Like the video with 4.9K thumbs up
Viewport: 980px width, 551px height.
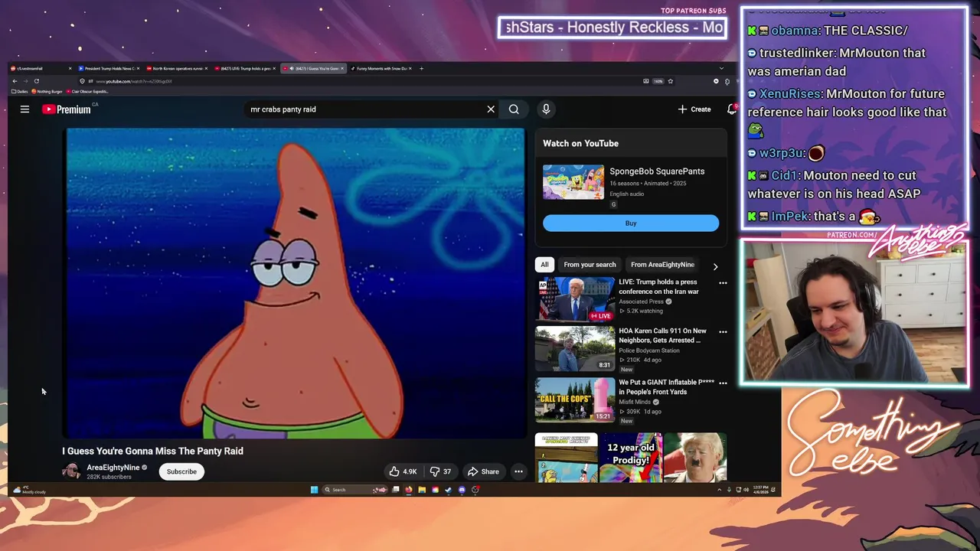403,471
